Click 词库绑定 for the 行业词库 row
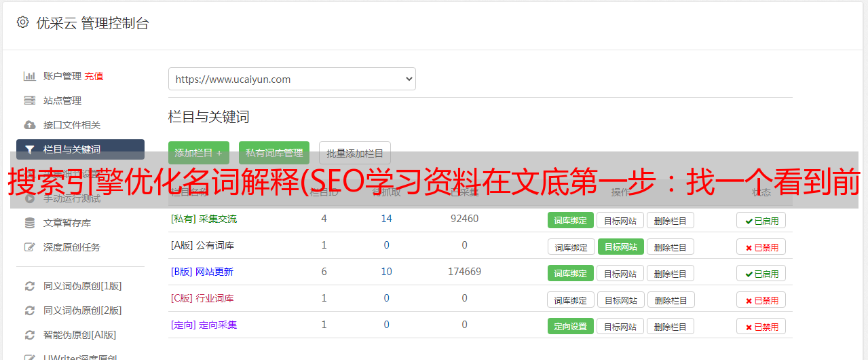Image resolution: width=868 pixels, height=360 pixels. pos(571,300)
